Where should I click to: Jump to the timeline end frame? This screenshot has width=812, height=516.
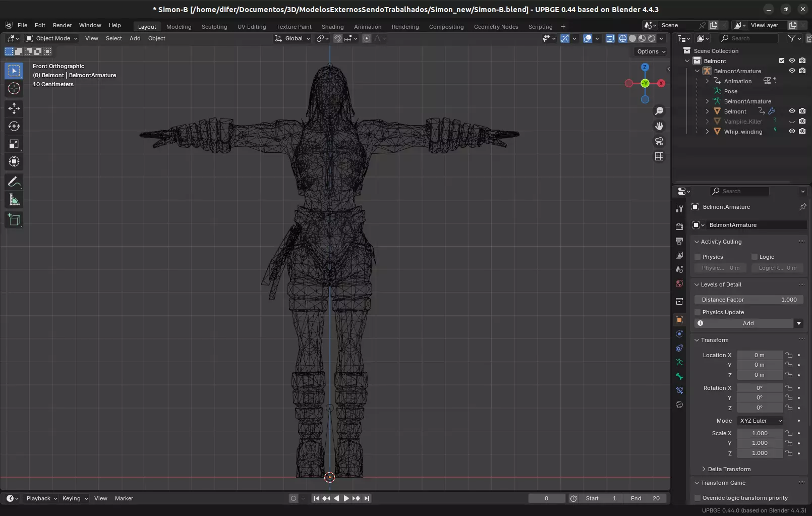click(x=367, y=498)
